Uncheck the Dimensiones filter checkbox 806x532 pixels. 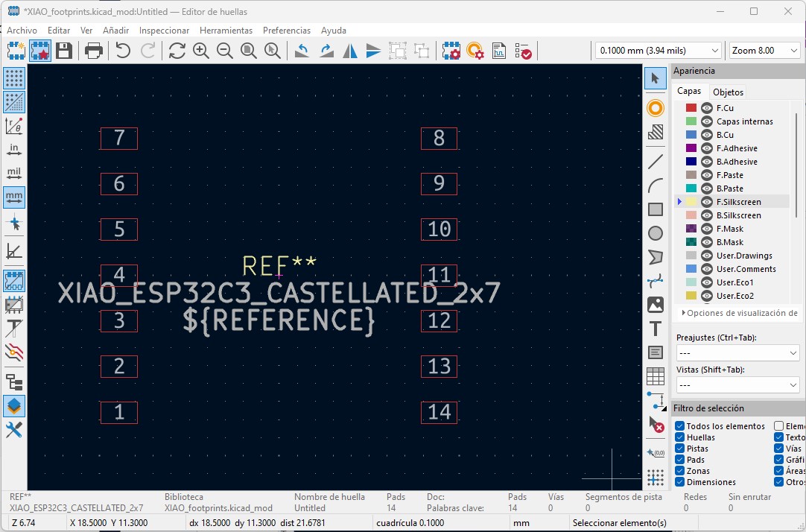pos(679,482)
